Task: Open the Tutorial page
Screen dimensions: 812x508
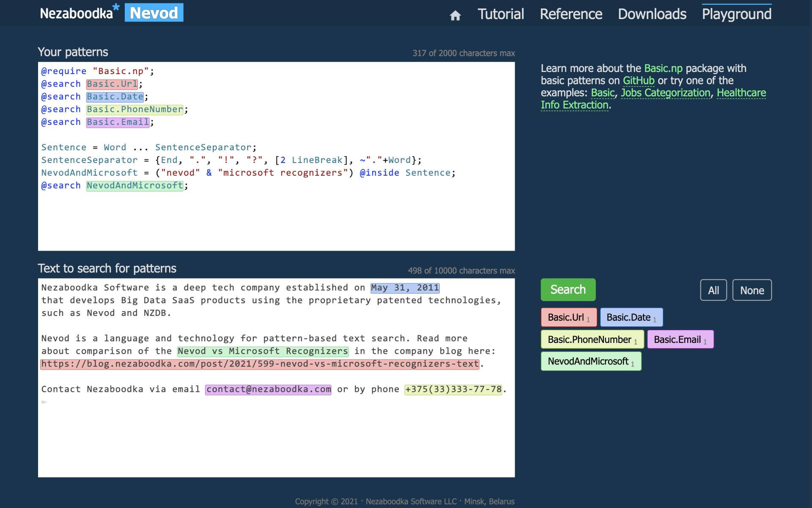Action: click(501, 14)
